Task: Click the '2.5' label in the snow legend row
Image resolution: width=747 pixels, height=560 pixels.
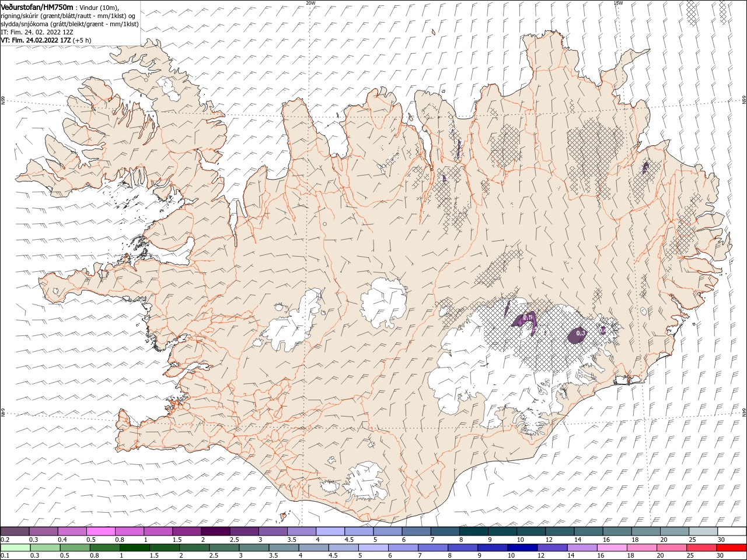Action: click(234, 540)
